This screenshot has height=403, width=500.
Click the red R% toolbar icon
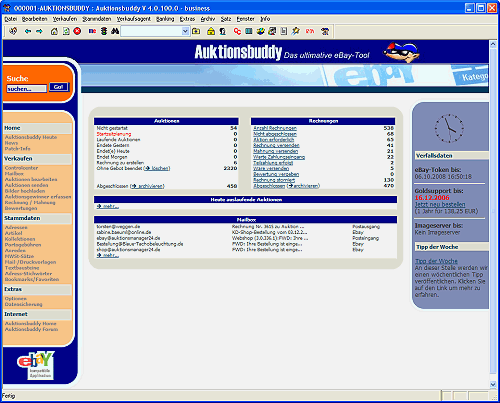click(x=310, y=31)
